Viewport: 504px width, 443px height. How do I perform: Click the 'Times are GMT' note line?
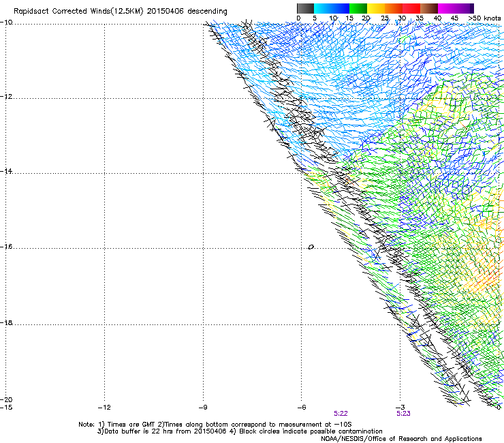(x=215, y=425)
